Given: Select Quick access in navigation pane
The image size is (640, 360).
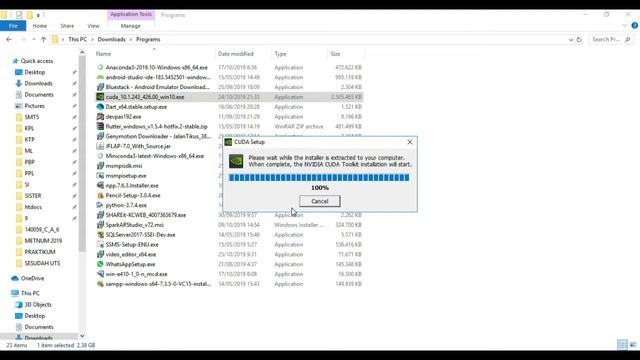Looking at the screenshot, I should [x=37, y=61].
